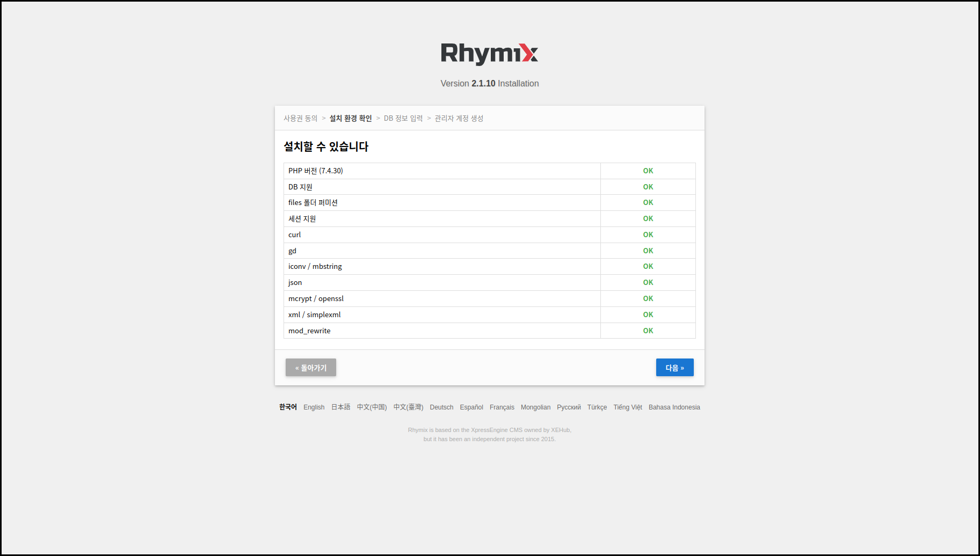Switch language to Русский

[569, 407]
